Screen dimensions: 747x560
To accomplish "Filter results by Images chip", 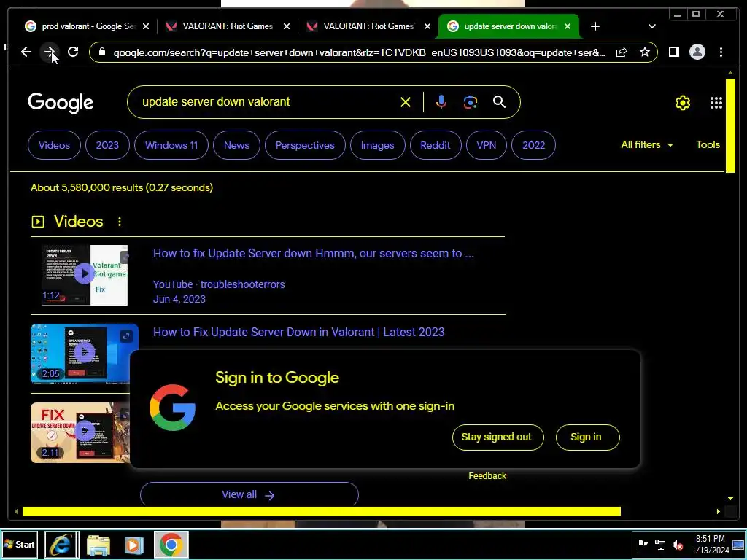I will (377, 145).
